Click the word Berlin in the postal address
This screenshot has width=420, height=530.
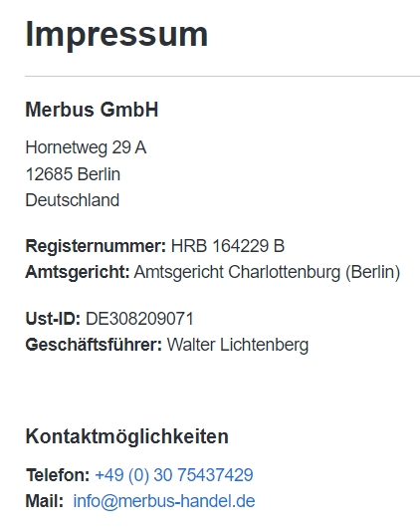[x=99, y=174]
